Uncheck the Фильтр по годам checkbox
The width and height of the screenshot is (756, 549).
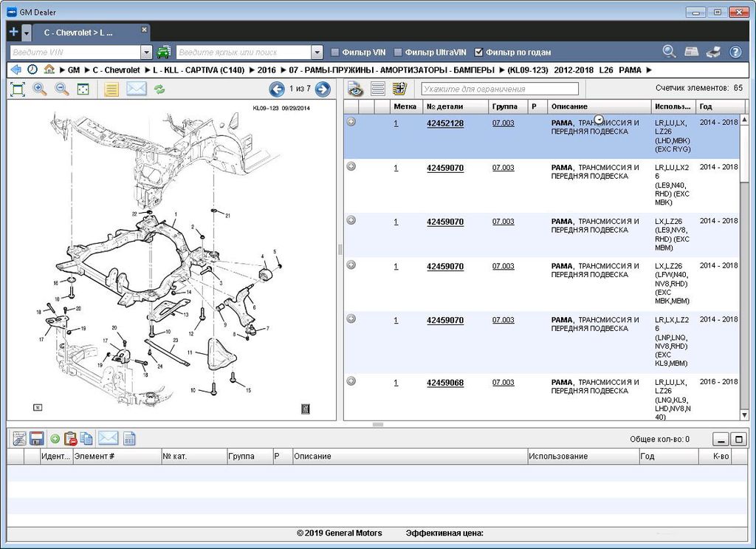coord(478,52)
